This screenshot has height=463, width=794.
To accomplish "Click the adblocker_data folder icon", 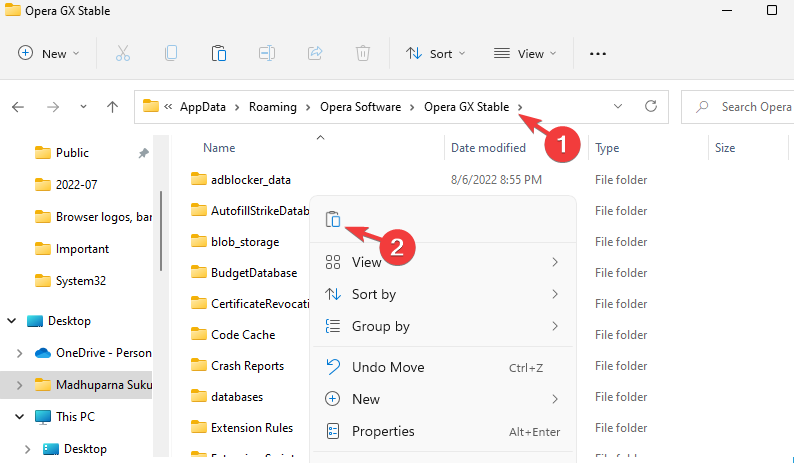I will 199,179.
